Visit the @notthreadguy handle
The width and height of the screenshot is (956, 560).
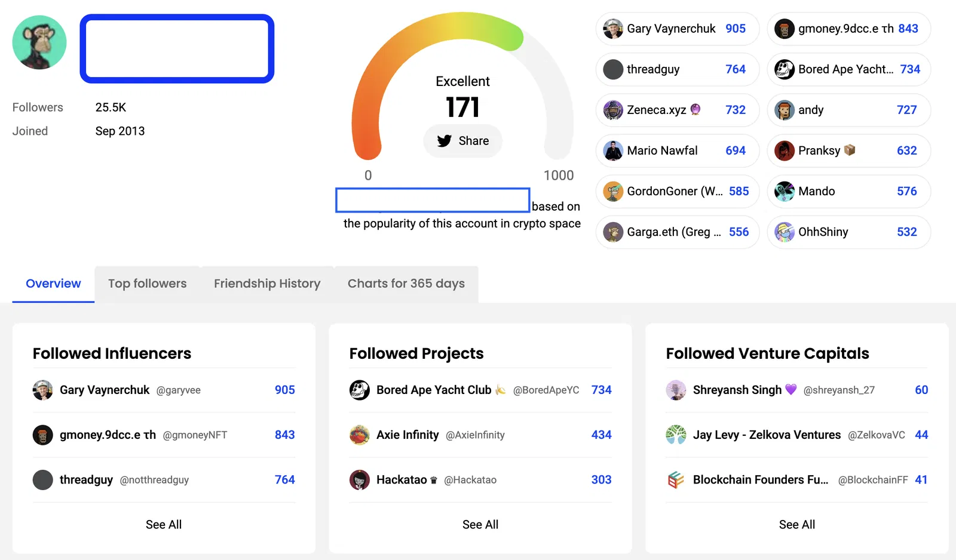[154, 480]
